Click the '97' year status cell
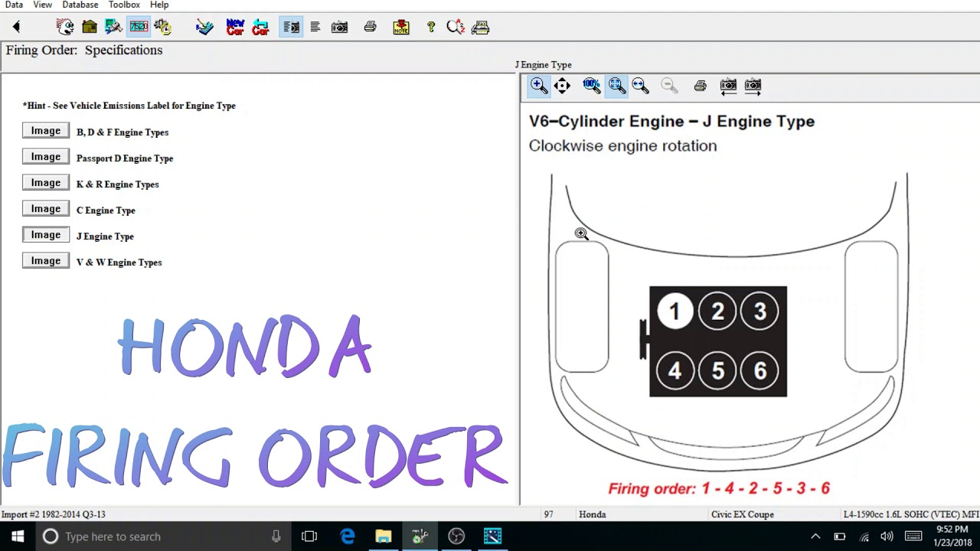This screenshot has height=551, width=980. [548, 514]
